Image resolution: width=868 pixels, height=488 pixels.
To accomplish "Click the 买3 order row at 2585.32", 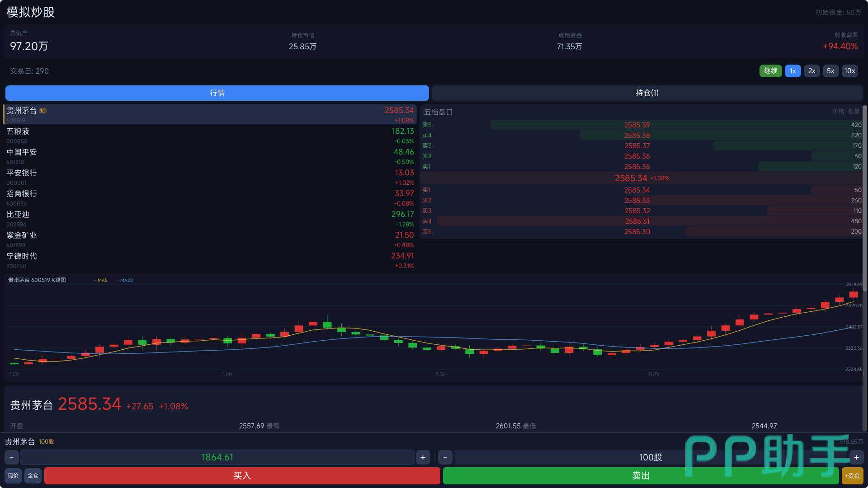I will (x=642, y=211).
